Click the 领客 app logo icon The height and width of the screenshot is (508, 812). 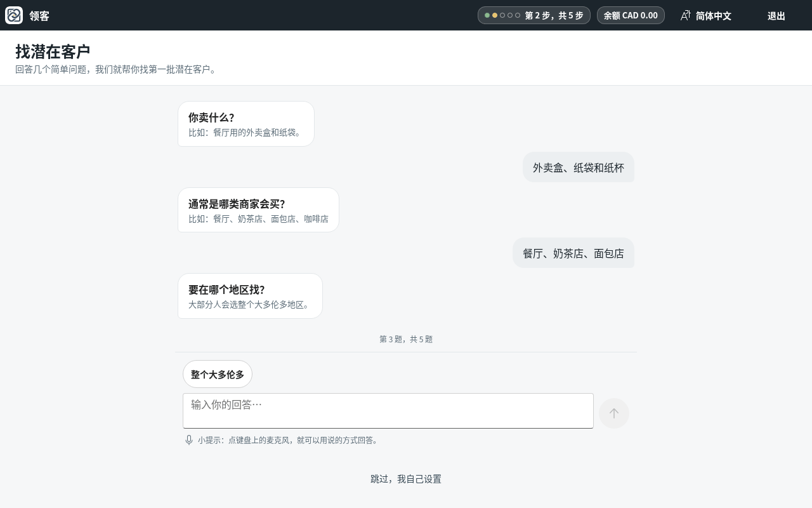click(14, 15)
